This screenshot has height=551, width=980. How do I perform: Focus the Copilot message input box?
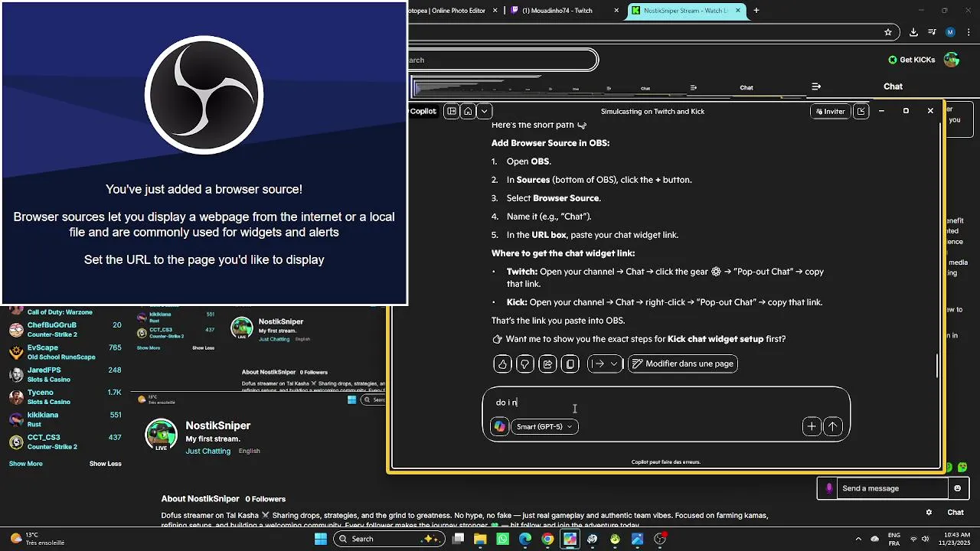[666, 403]
